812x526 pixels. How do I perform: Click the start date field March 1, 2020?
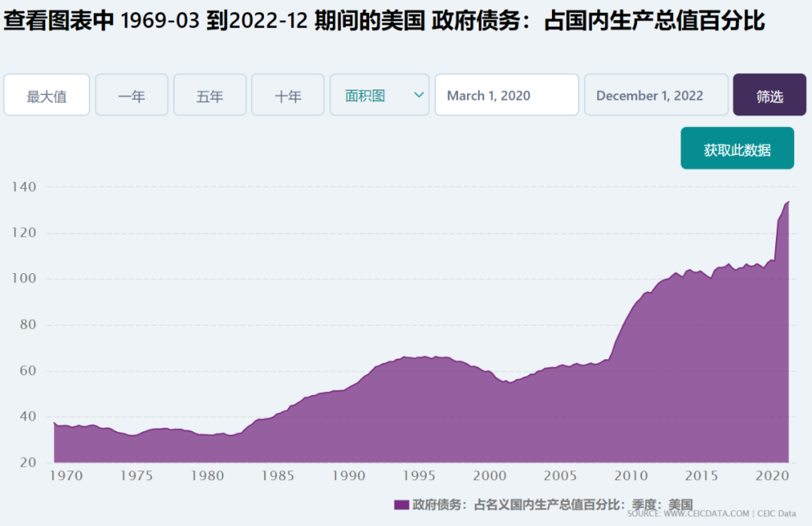[x=507, y=95]
